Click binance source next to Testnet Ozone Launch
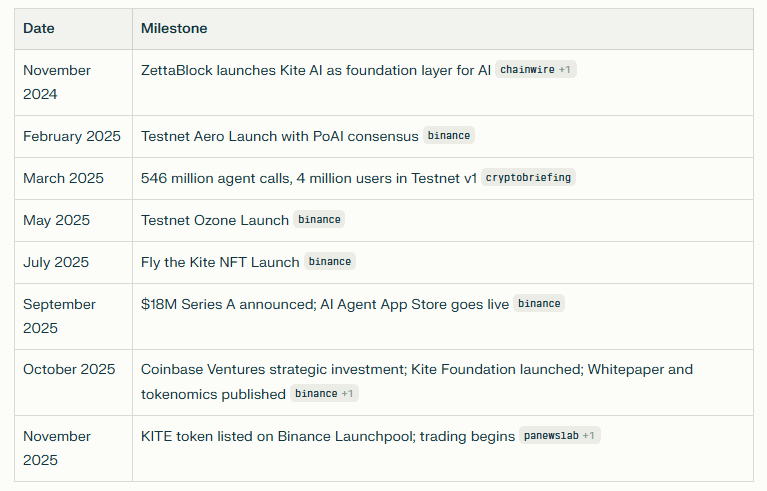767x491 pixels. tap(319, 220)
